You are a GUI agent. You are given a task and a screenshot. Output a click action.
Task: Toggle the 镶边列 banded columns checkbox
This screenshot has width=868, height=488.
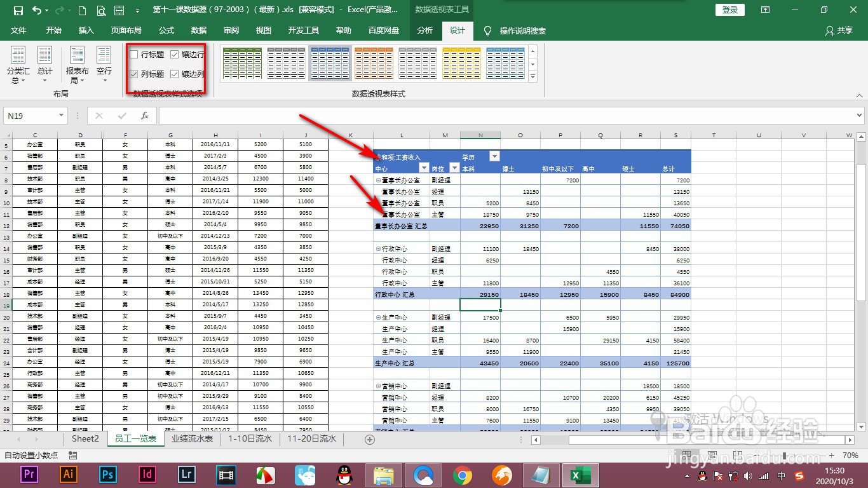click(175, 74)
